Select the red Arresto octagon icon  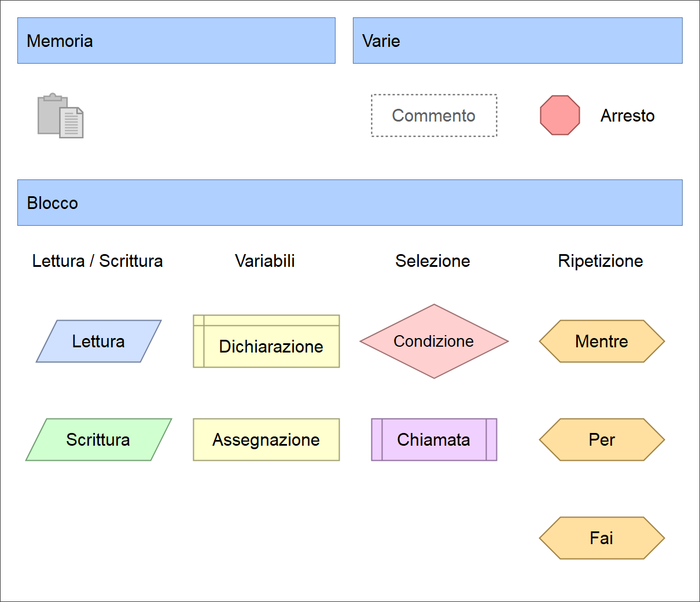click(559, 115)
